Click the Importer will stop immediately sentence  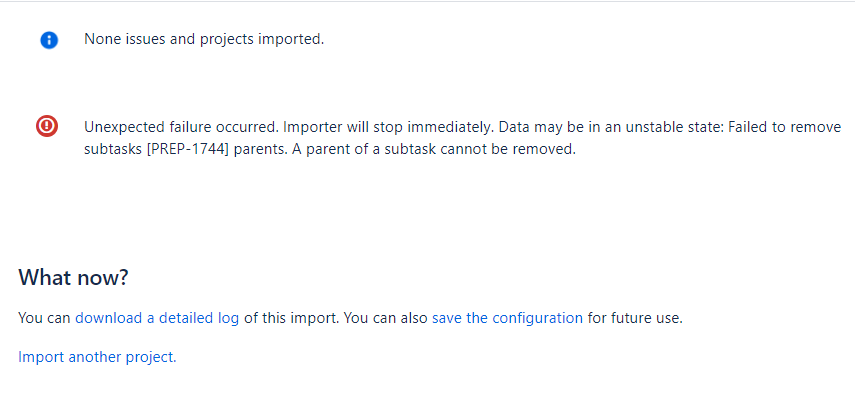[x=388, y=128]
